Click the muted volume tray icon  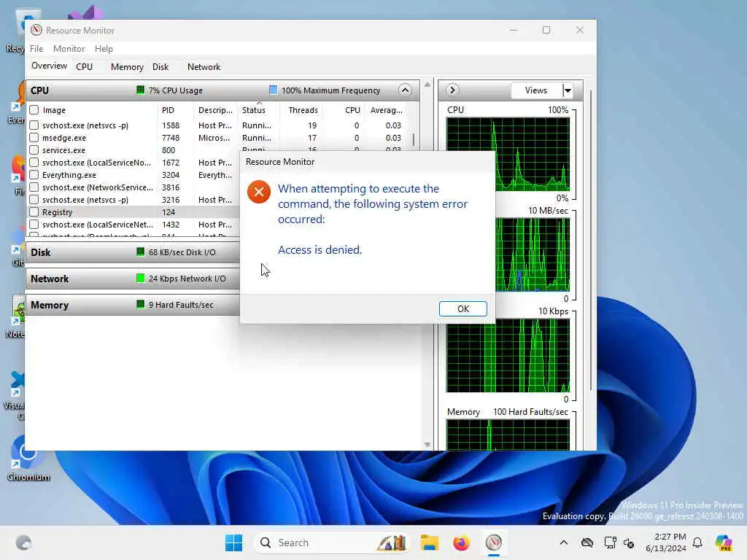tap(629, 542)
